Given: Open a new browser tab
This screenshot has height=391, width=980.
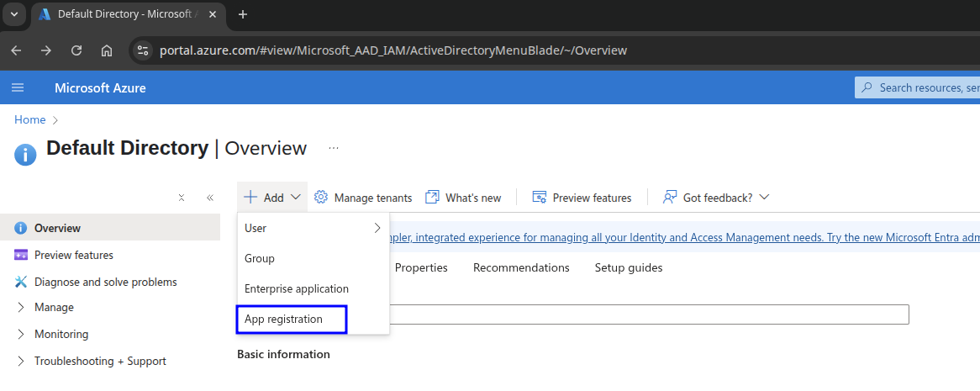Looking at the screenshot, I should coord(243,14).
